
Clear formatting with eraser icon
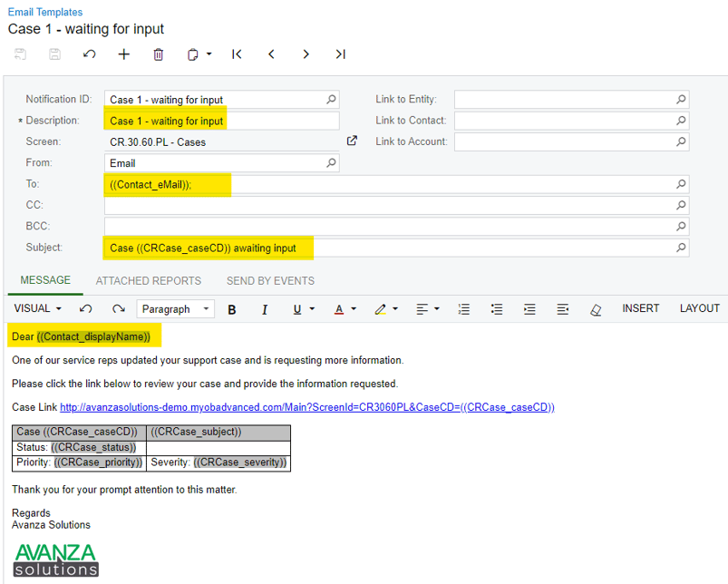[596, 309]
